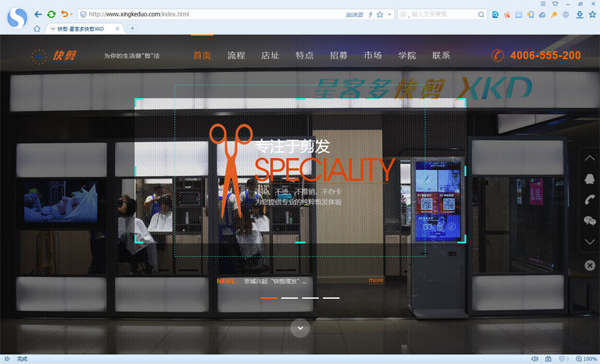Select the second slide indicator
The height and width of the screenshot is (364, 600).
click(289, 298)
